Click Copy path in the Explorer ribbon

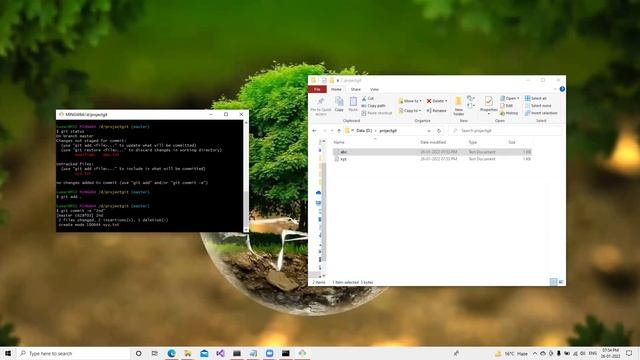pos(373,106)
